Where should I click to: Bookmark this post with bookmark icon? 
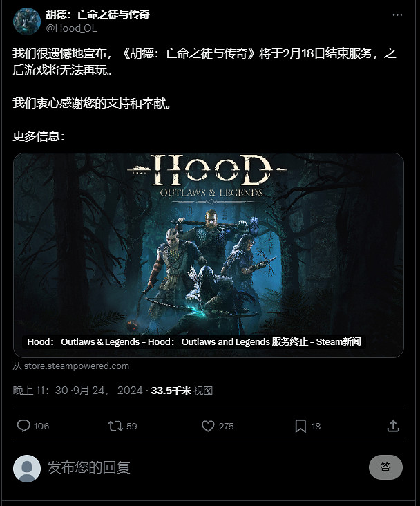[x=300, y=426]
